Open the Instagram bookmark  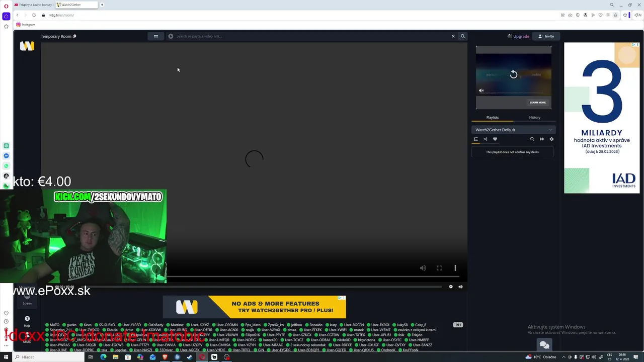(26, 25)
